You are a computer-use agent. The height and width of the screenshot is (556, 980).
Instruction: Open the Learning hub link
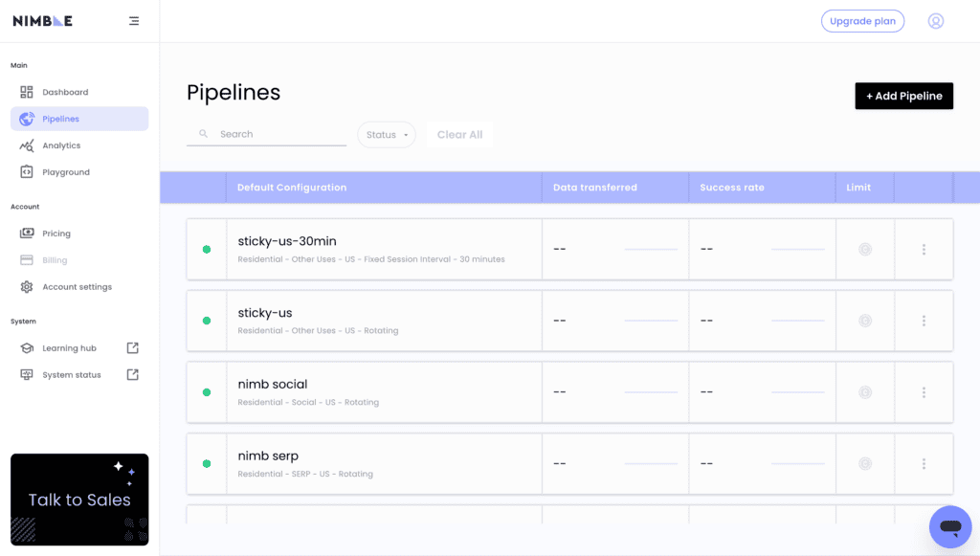[79, 348]
